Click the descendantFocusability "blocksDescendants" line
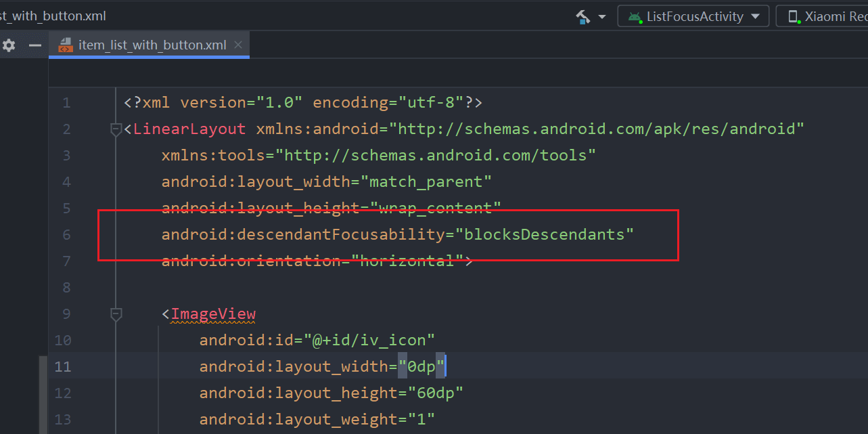The width and height of the screenshot is (868, 434). coord(397,235)
